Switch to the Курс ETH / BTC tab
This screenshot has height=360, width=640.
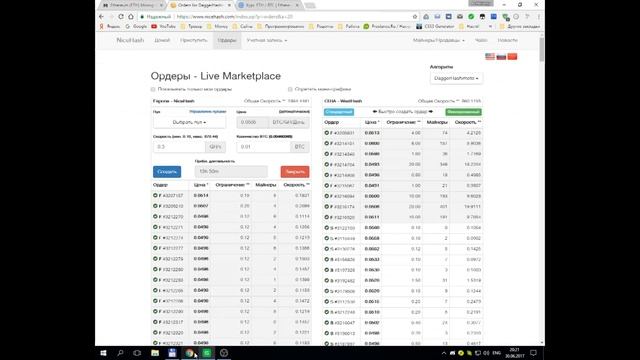click(x=269, y=5)
